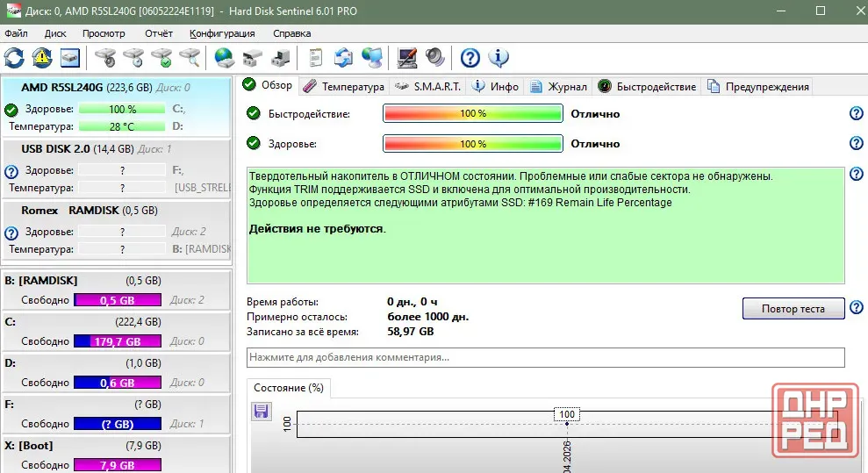868x473 pixels.
Task: Select the AMD R5SL240G disk entry
Action: (117, 107)
